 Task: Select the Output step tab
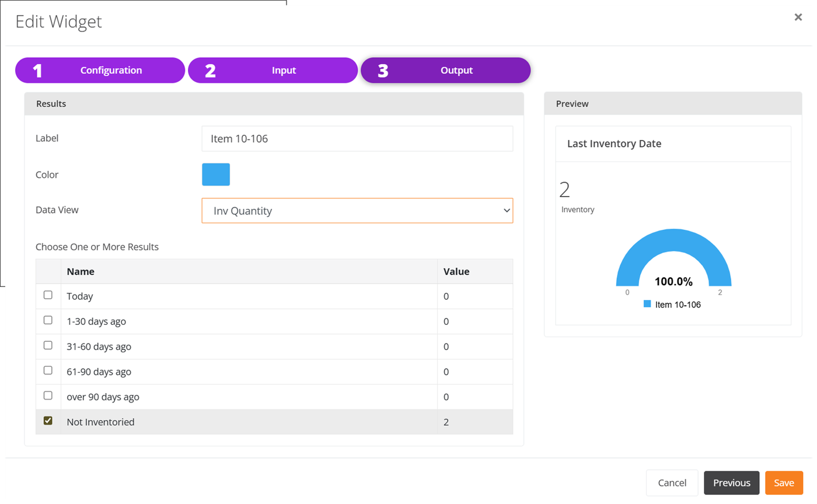click(445, 71)
